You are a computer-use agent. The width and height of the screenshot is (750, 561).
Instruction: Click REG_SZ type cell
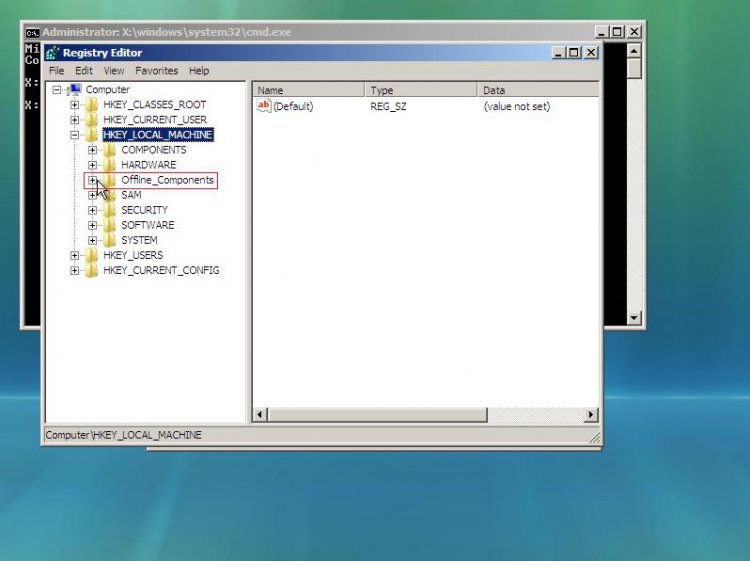[x=388, y=106]
